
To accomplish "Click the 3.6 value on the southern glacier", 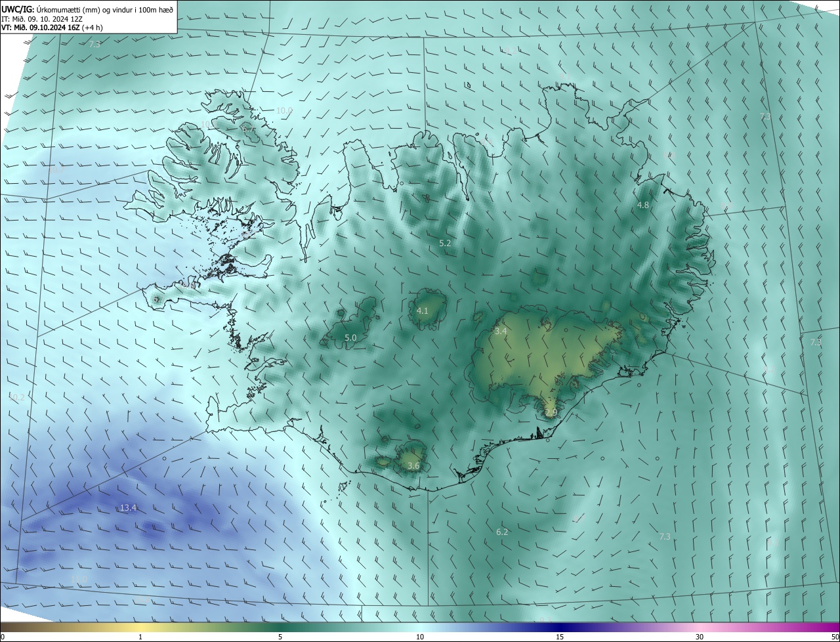I will pos(413,465).
